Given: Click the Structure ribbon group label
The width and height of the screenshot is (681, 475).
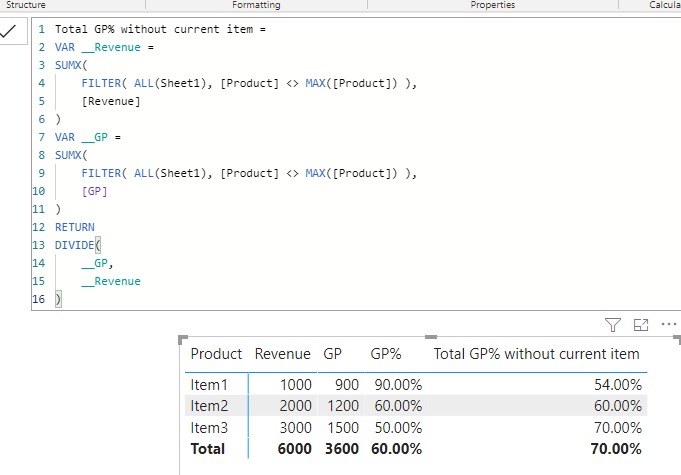Looking at the screenshot, I should point(26,5).
